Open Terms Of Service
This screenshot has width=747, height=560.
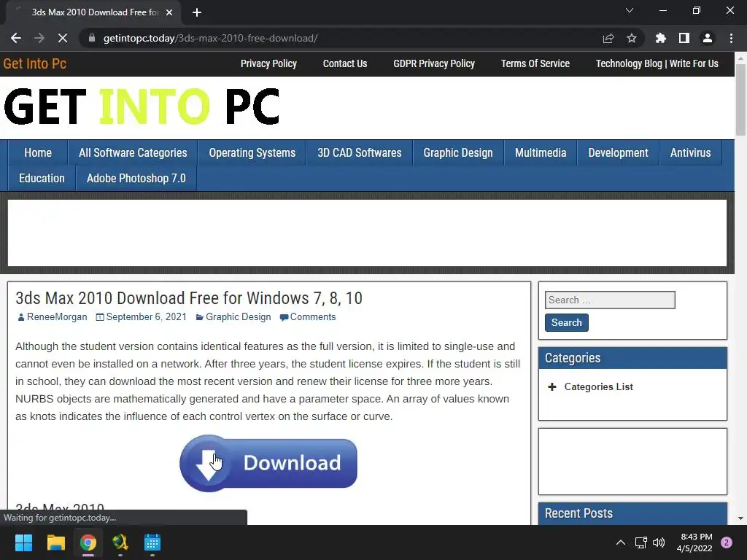(535, 63)
